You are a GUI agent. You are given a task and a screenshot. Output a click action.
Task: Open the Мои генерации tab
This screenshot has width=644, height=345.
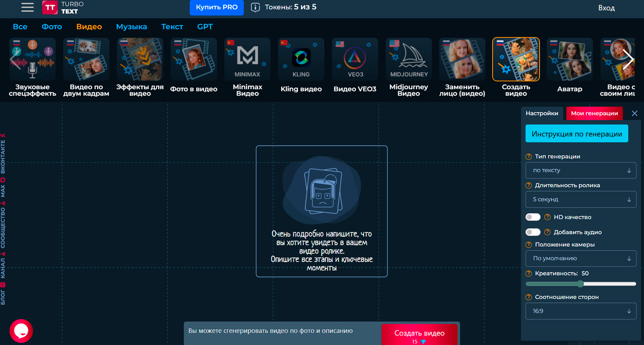(x=594, y=114)
